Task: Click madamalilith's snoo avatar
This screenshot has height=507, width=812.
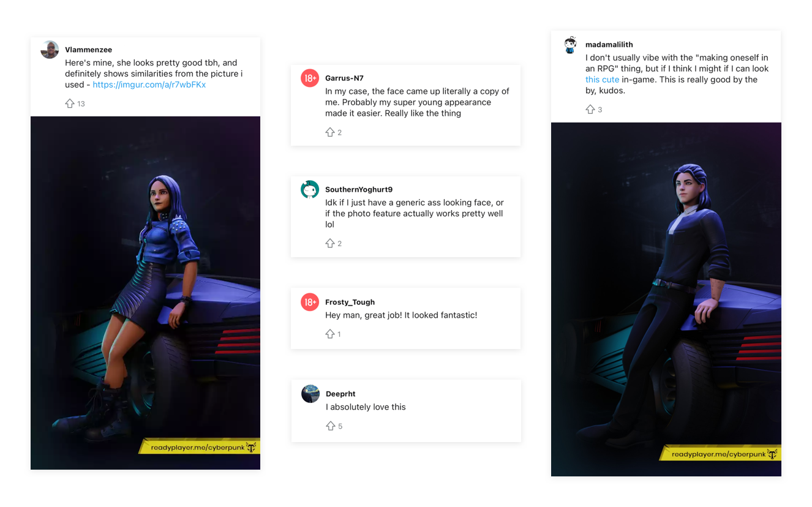Action: coord(570,45)
